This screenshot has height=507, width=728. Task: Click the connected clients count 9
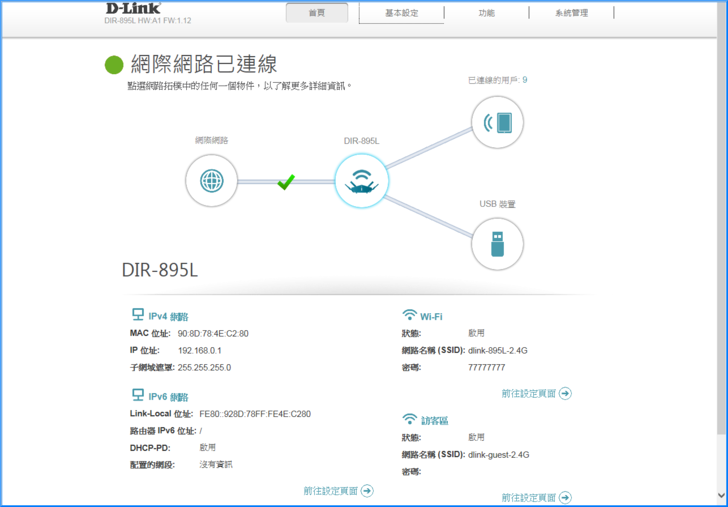524,80
